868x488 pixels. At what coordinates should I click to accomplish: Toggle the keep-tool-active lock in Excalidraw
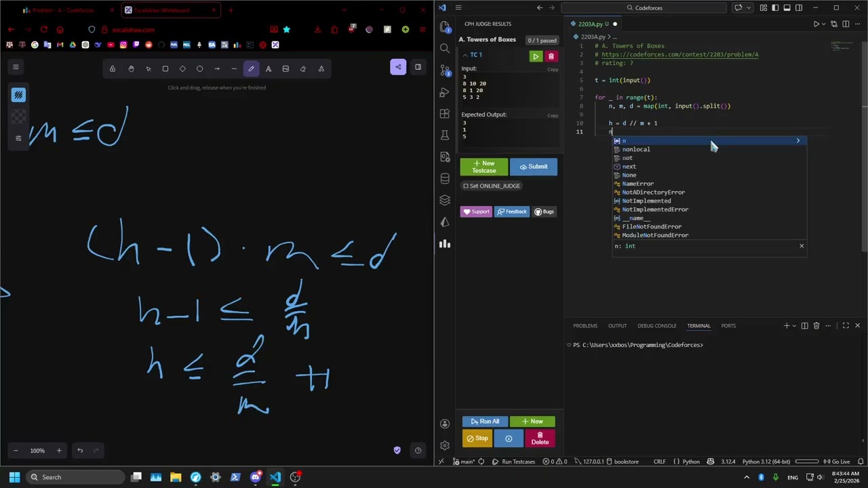pos(113,68)
